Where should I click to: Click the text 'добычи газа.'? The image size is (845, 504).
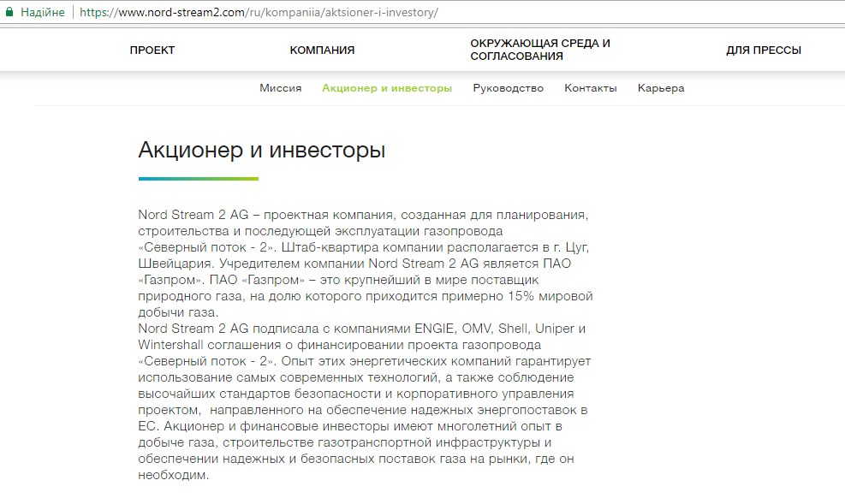click(x=178, y=312)
